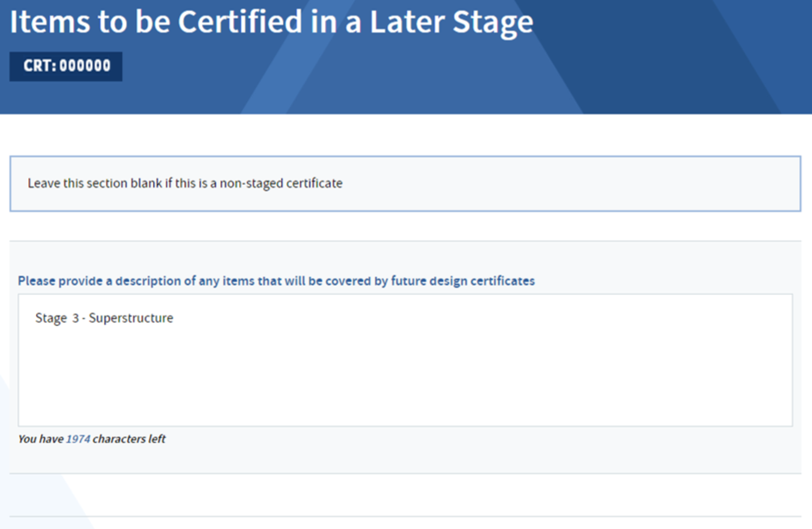Click the 'Items to be Certified in a Later Stage' heading
Viewport: 812px width, 529px height.
[x=271, y=22]
